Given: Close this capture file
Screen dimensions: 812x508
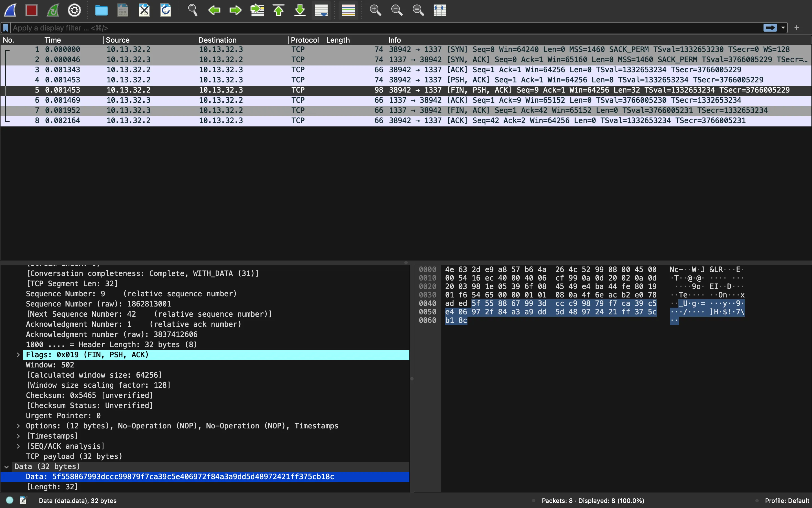Looking at the screenshot, I should (144, 10).
